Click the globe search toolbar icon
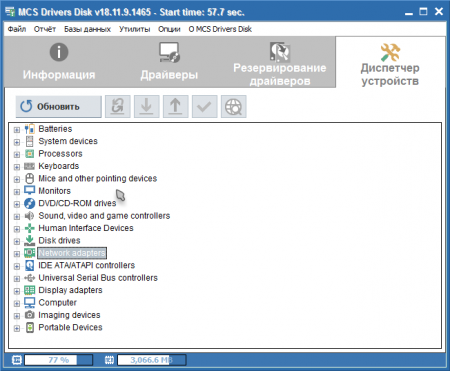Image resolution: width=450 pixels, height=371 pixels. point(234,107)
